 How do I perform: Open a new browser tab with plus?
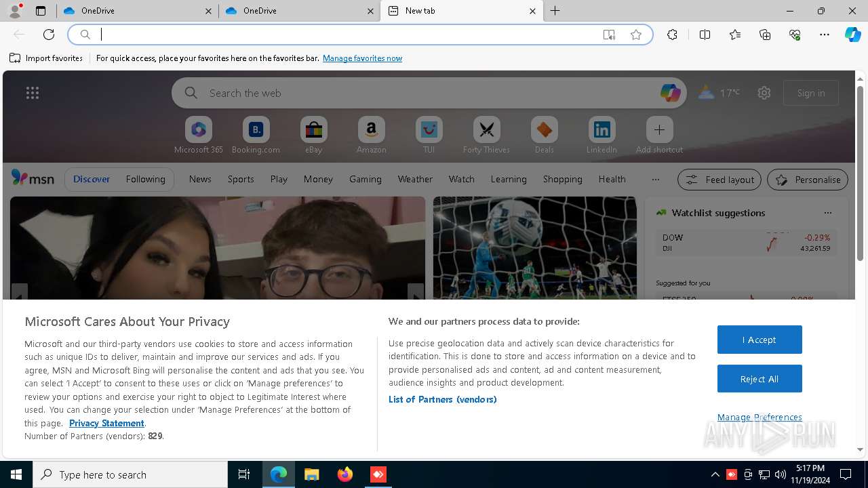[x=555, y=11]
